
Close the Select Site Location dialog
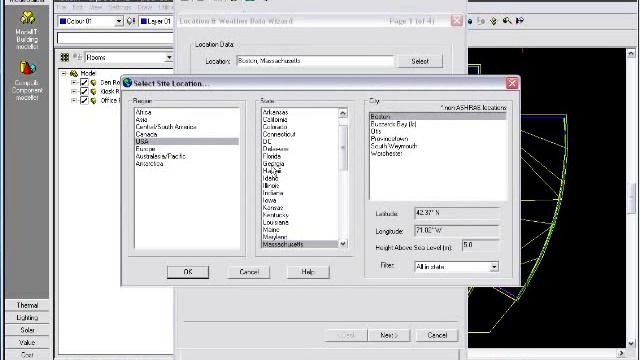(x=512, y=83)
